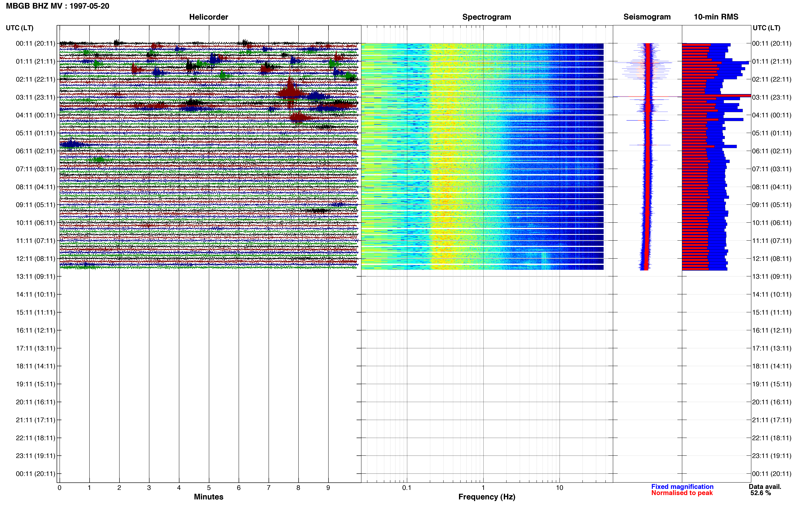This screenshot has height=508, width=812.
Task: Click the Helicorder panel heading
Action: click(209, 17)
